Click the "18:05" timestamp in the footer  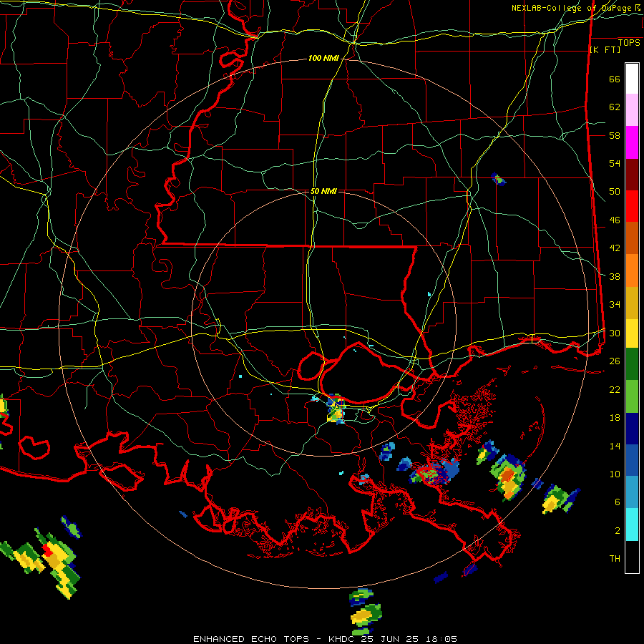[x=441, y=639]
